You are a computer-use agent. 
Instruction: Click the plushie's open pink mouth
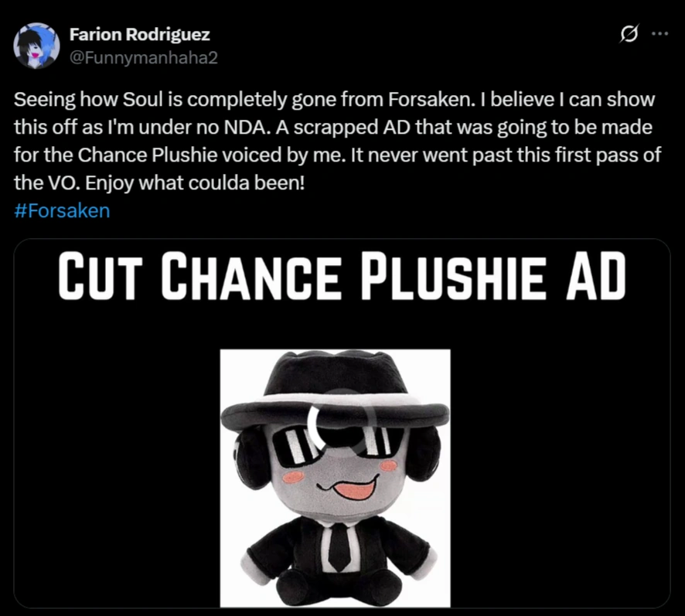[x=355, y=489]
